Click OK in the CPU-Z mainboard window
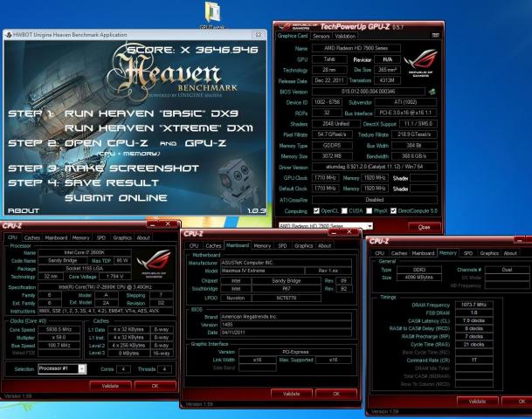Screen dimensions: 532x419 pos(336,394)
